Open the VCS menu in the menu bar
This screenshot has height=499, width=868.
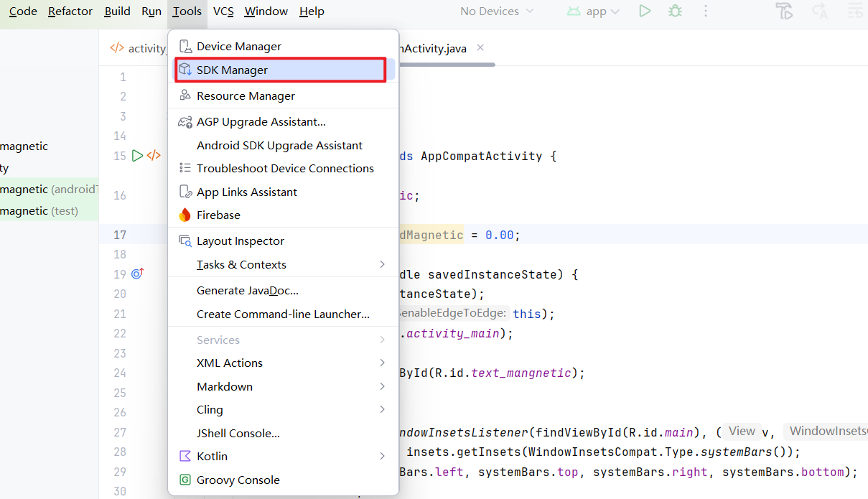223,11
